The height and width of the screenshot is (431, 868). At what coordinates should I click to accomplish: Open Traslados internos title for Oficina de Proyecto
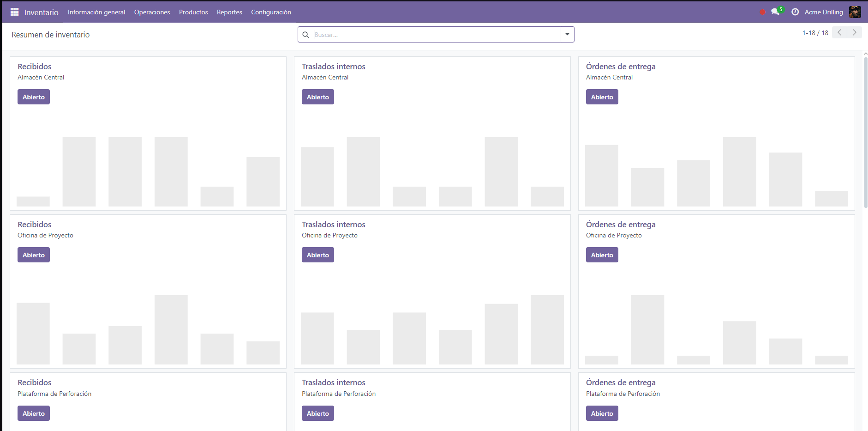pos(334,225)
